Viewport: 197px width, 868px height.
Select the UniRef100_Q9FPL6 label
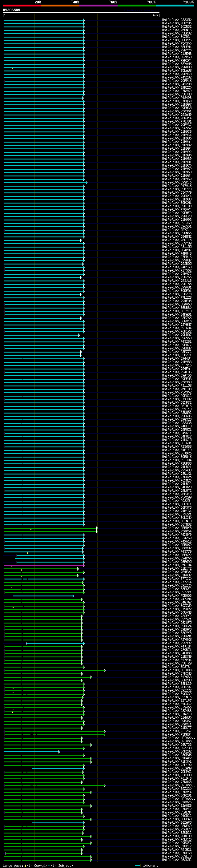[x=177, y=81]
